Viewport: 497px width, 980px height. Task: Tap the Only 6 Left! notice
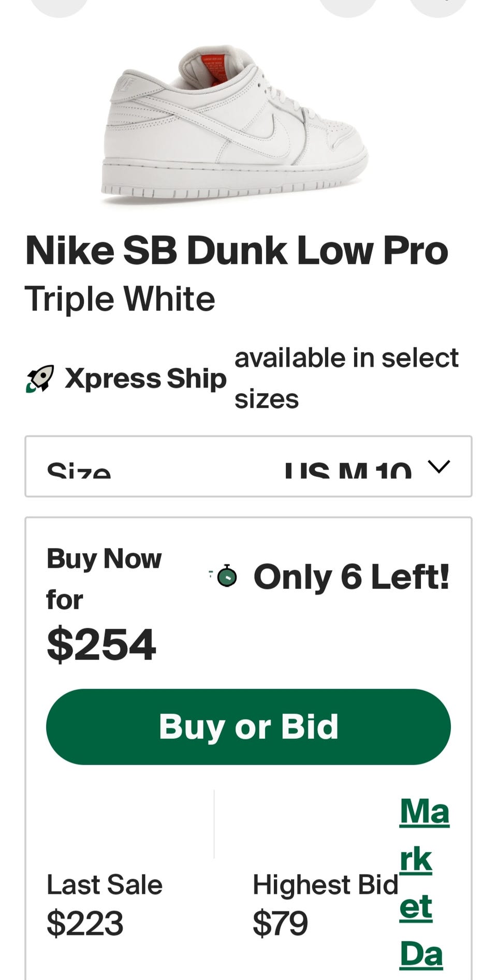click(351, 577)
